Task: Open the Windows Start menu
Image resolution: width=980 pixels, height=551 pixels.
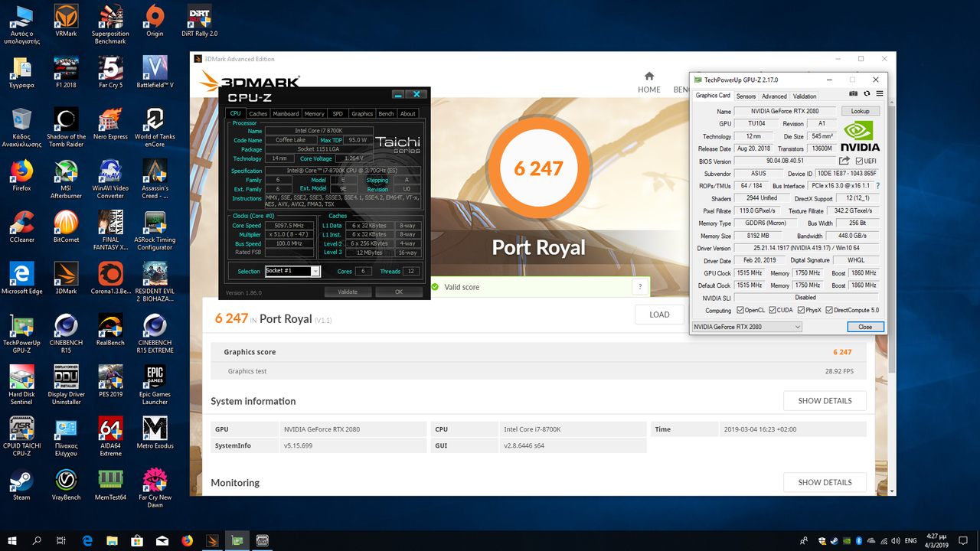Action: pos(12,540)
